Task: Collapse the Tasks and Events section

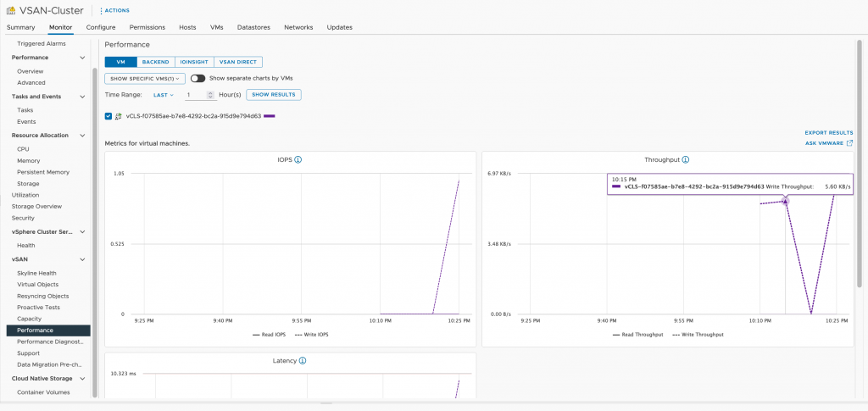Action: pos(82,97)
